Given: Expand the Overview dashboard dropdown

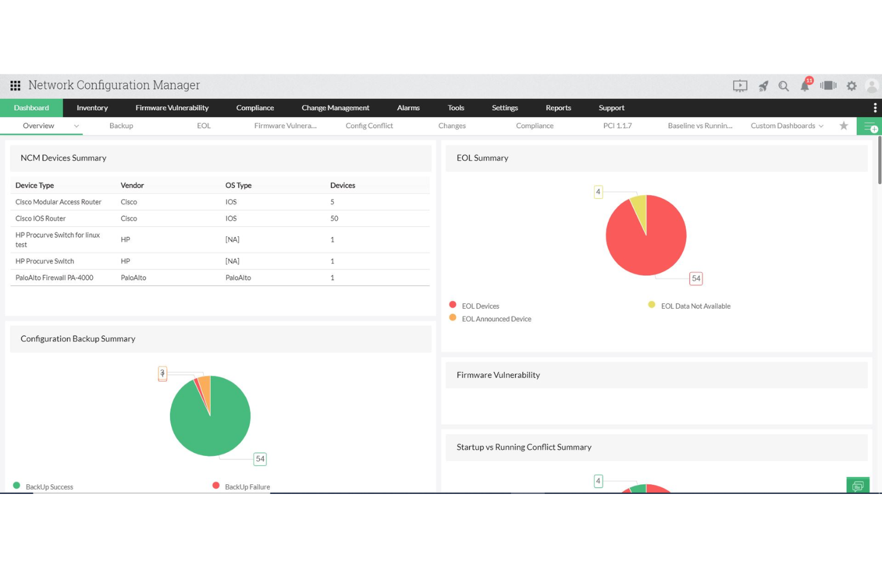Looking at the screenshot, I should (76, 126).
